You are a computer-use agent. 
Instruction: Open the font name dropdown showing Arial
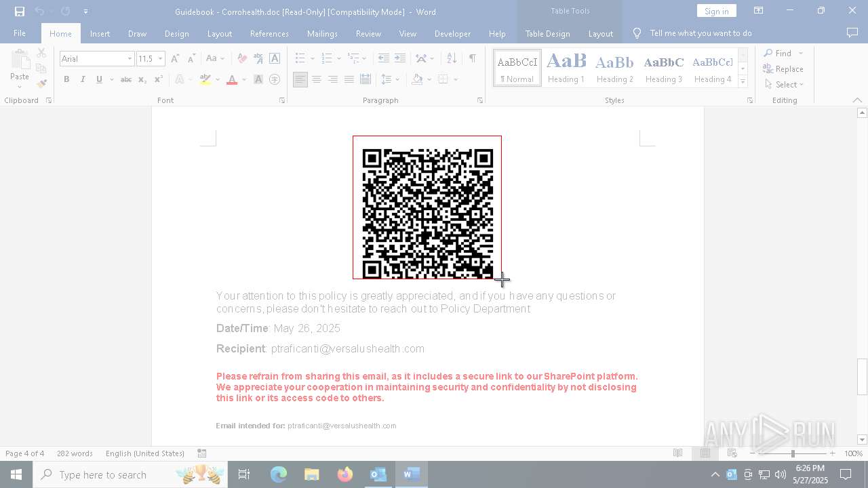tap(130, 59)
